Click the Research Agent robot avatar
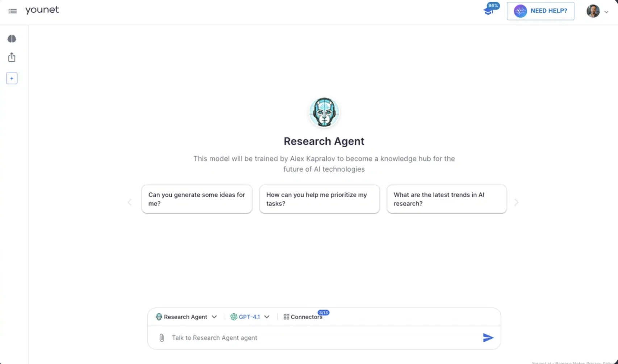Image resolution: width=618 pixels, height=364 pixels. tap(324, 112)
